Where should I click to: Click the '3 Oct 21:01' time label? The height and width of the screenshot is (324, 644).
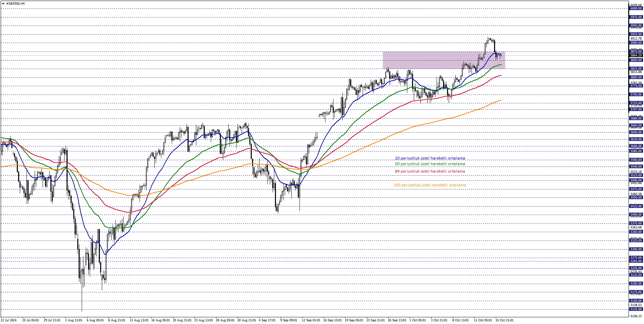coord(439,320)
